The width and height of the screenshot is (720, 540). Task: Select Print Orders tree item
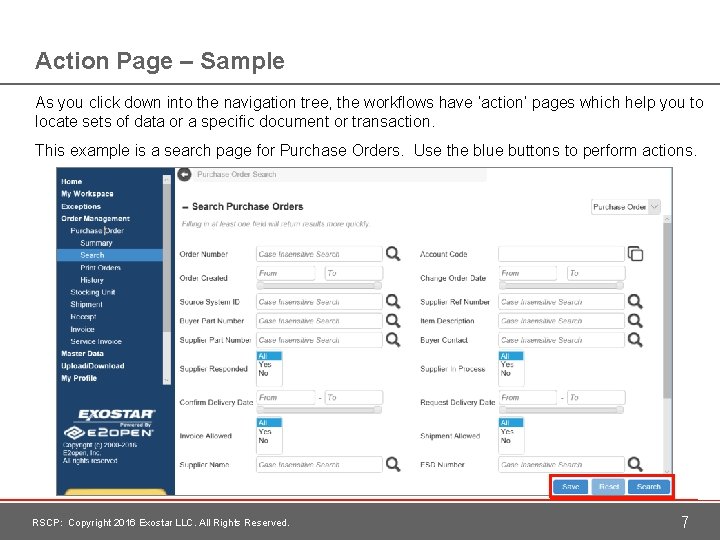click(x=100, y=267)
